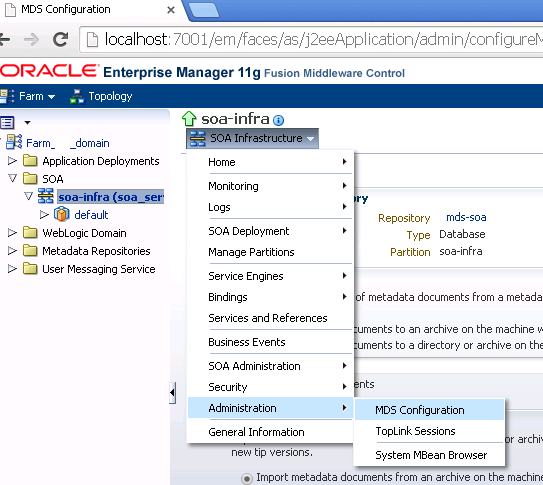Open the tree view options dropdown arrow
The width and height of the screenshot is (543, 485).
pos(27,123)
